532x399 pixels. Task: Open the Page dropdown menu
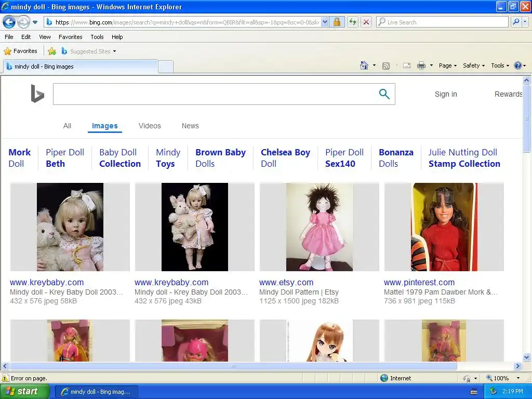coord(447,65)
